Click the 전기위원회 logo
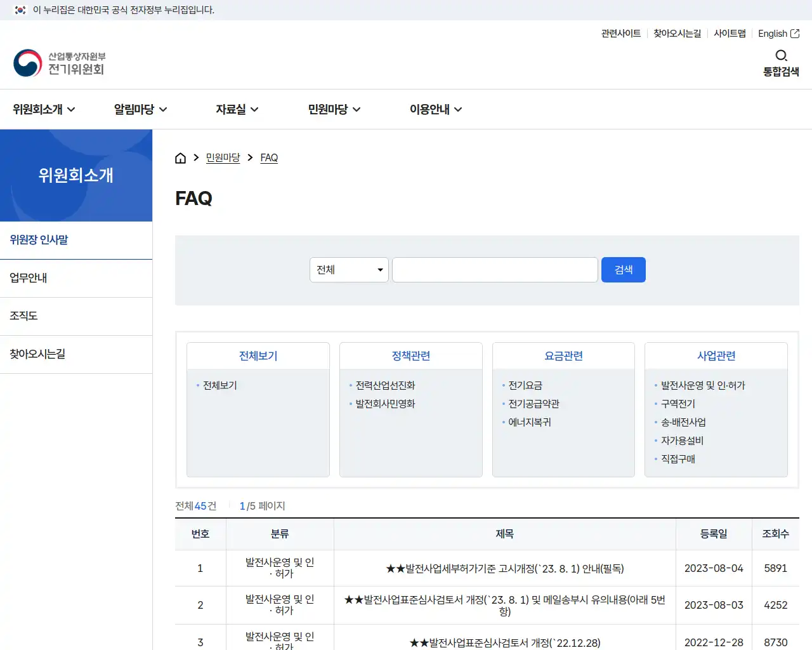 coord(59,63)
